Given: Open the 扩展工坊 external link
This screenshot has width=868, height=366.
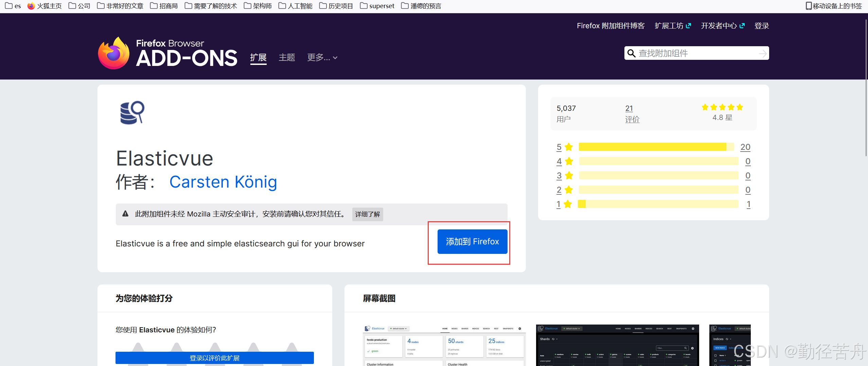Looking at the screenshot, I should (673, 26).
